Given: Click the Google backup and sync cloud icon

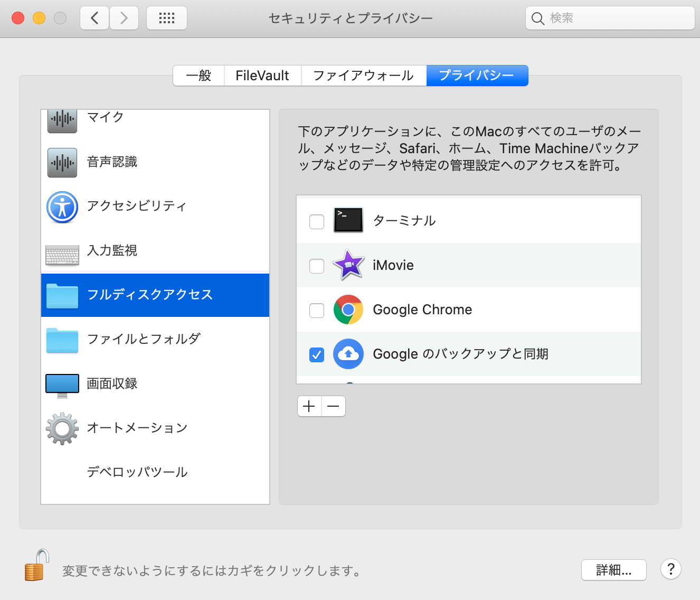Looking at the screenshot, I should pos(348,354).
